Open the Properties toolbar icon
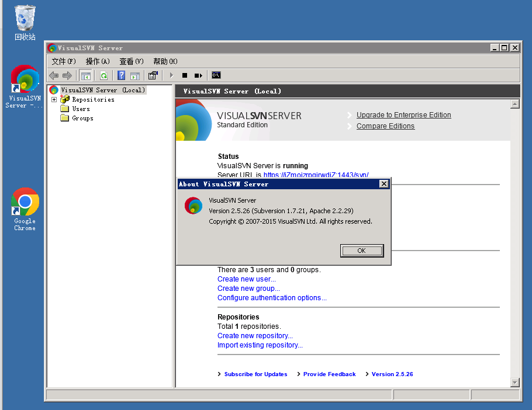Screen dimensions: 532x410 click(x=153, y=75)
